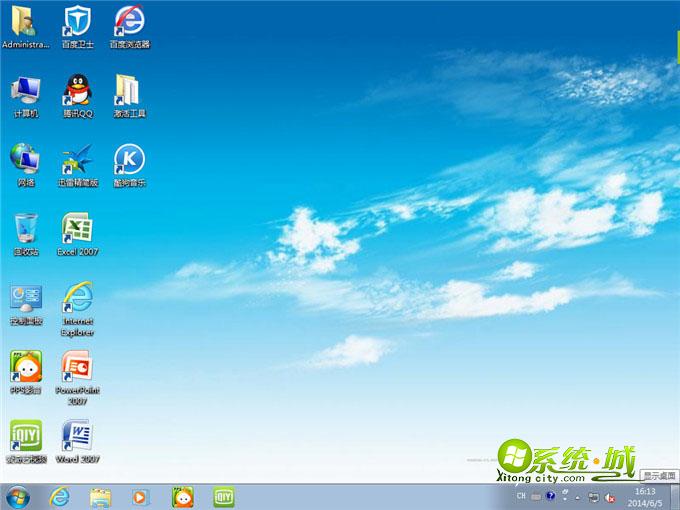The image size is (680, 510).
Task: Select the Internet Explorer desktop shortcut
Action: 77,297
